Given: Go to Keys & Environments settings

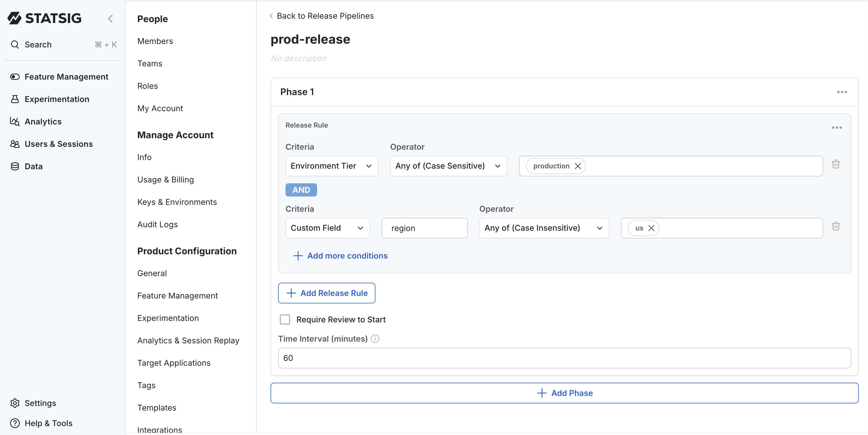Looking at the screenshot, I should coord(177,202).
